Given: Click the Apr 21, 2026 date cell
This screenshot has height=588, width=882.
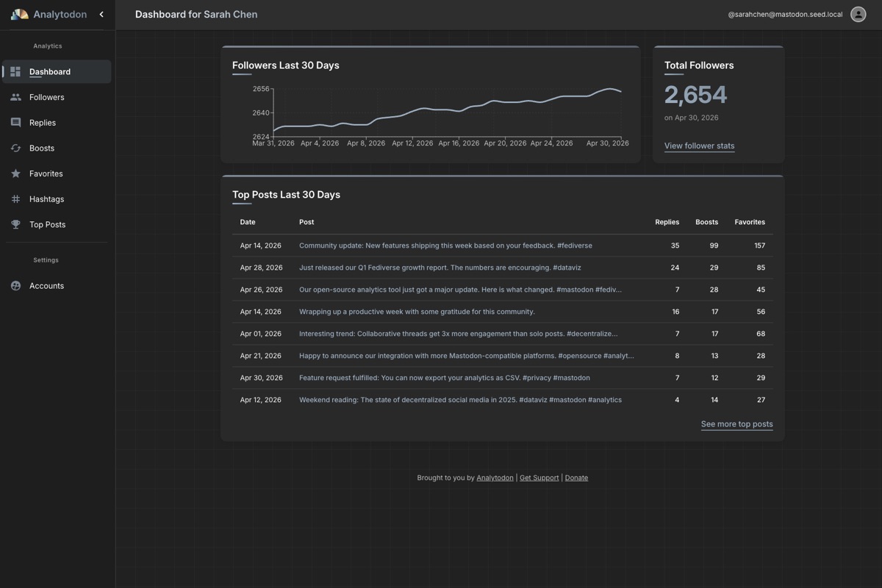Looking at the screenshot, I should point(260,356).
